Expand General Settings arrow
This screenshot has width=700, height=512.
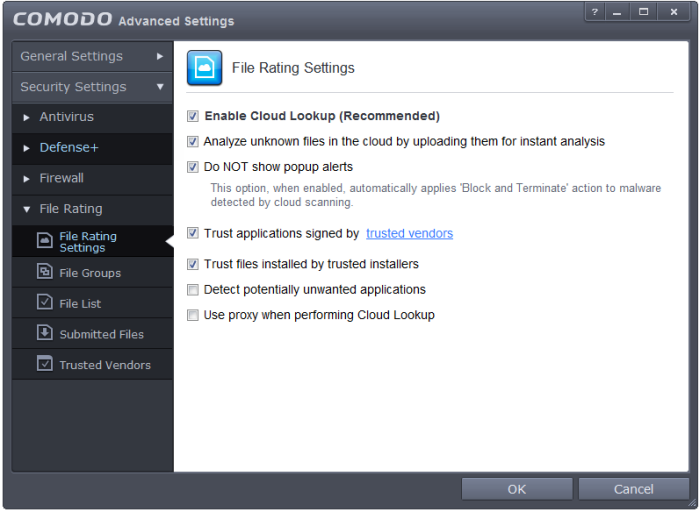[160, 56]
